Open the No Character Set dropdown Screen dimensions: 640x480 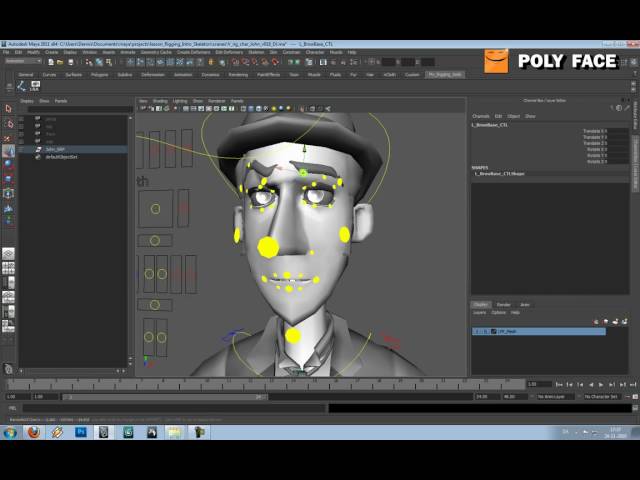tap(601, 397)
